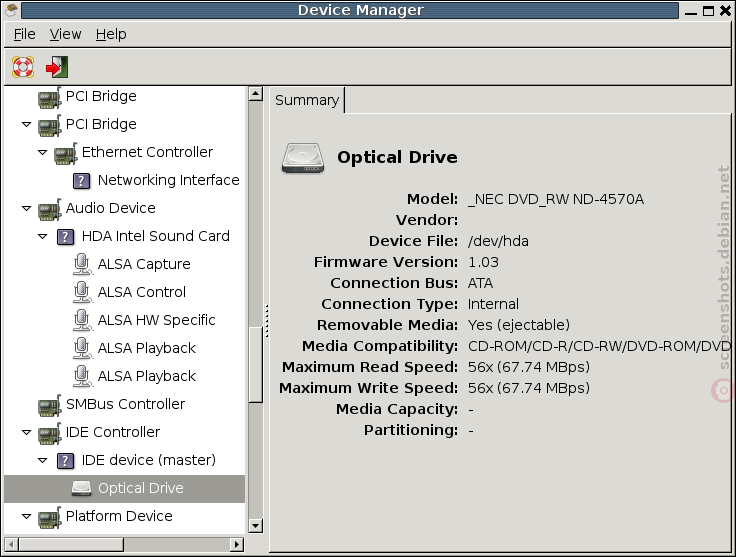Click the SMBus Controller card icon

click(49, 405)
